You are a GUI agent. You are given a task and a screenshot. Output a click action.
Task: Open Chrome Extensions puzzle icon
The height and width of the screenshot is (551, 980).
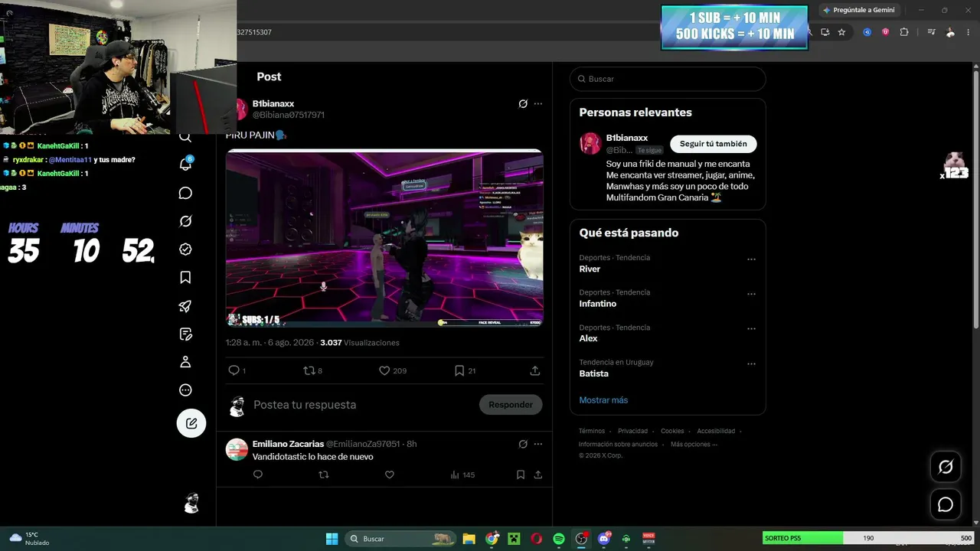coord(904,32)
